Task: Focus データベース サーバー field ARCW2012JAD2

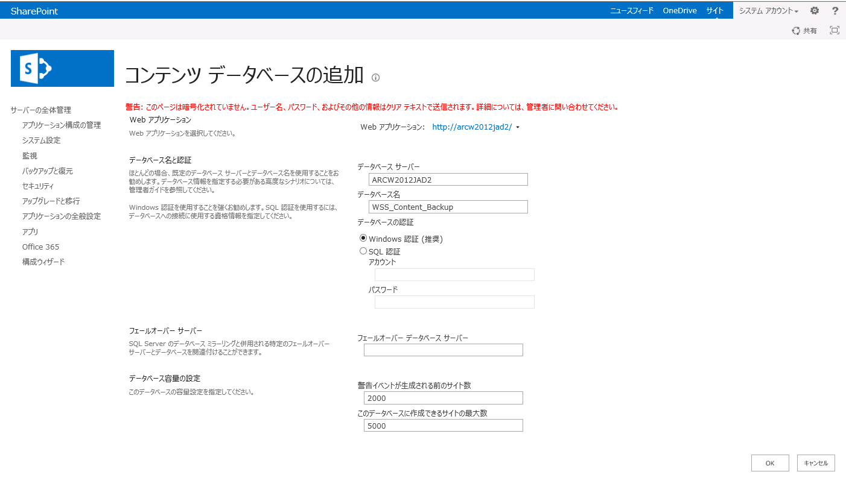Action: pyautogui.click(x=448, y=179)
